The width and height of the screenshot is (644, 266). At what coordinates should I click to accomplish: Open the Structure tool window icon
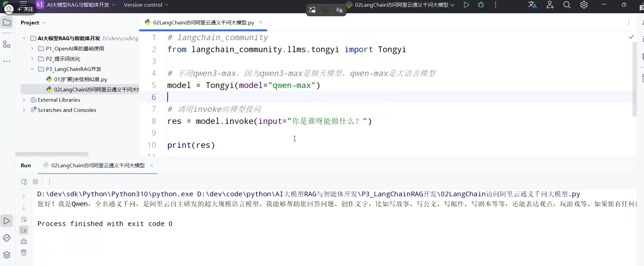pos(7,44)
